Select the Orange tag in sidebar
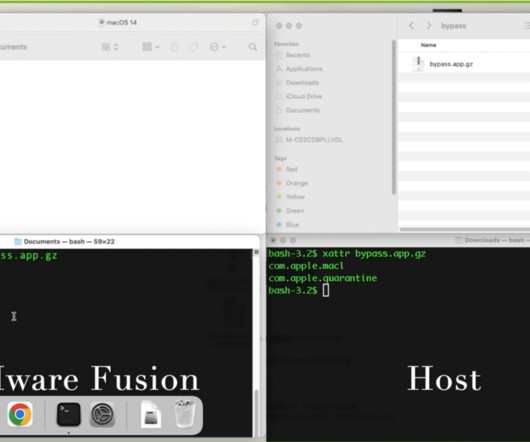Screen dimensions: 530x442 (296, 183)
